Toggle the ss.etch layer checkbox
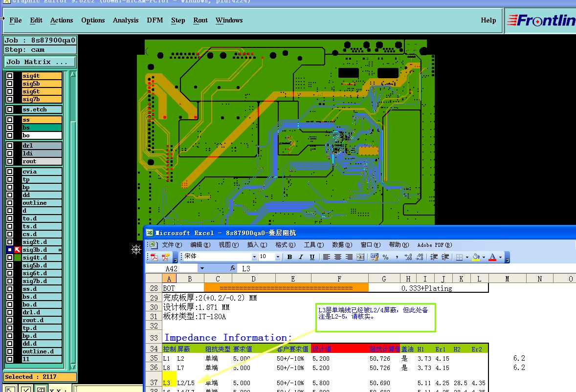576x392 pixels. click(x=10, y=109)
